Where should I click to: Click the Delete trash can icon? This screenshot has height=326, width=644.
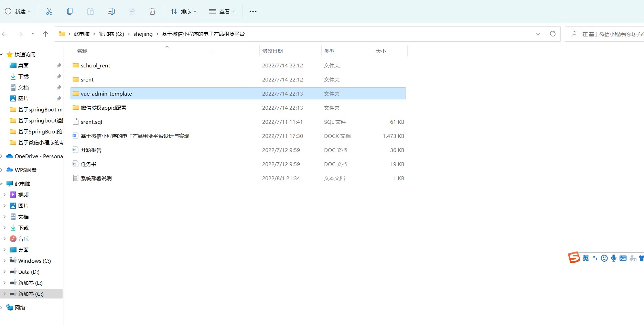(x=152, y=11)
